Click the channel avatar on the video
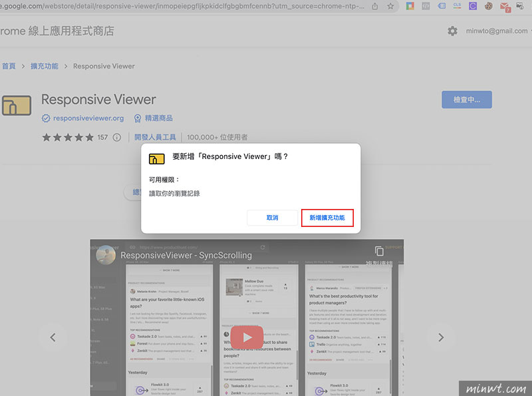The image size is (532, 396). (x=106, y=255)
